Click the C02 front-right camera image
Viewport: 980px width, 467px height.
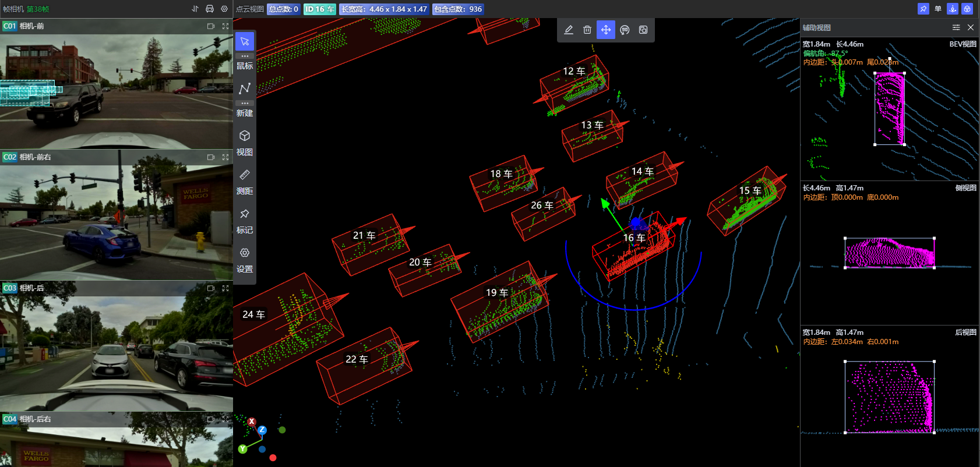(x=117, y=222)
